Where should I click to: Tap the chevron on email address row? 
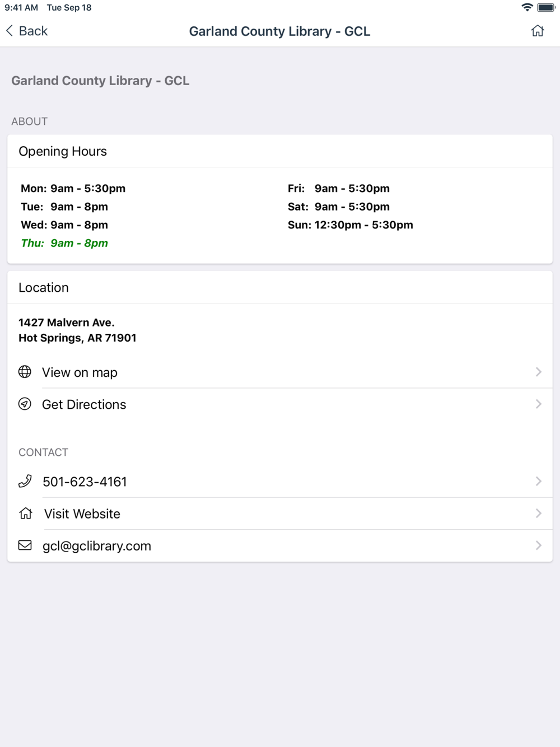click(538, 545)
